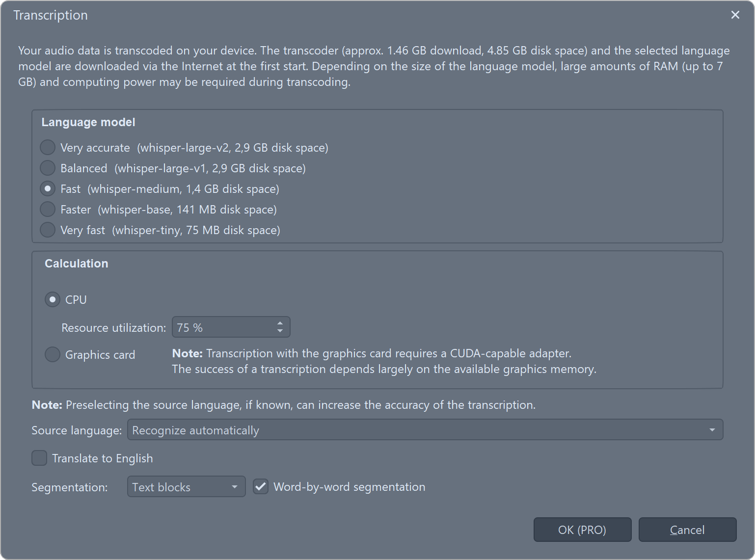Select the Fast whisper-medium model
Viewport: 755px width, 560px height.
pyautogui.click(x=48, y=188)
